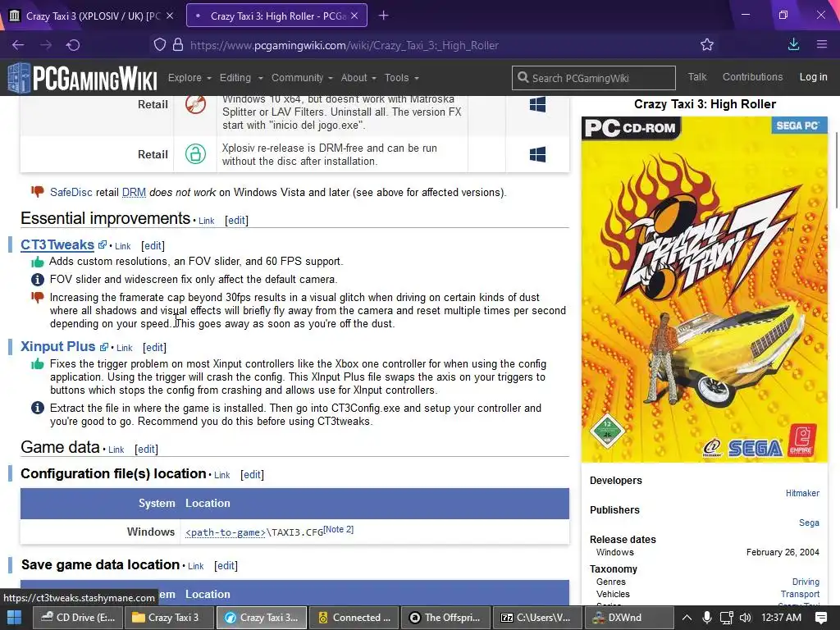Click the disc DRM icon in first Retail row
Viewport: 840px width, 630px height.
click(195, 104)
